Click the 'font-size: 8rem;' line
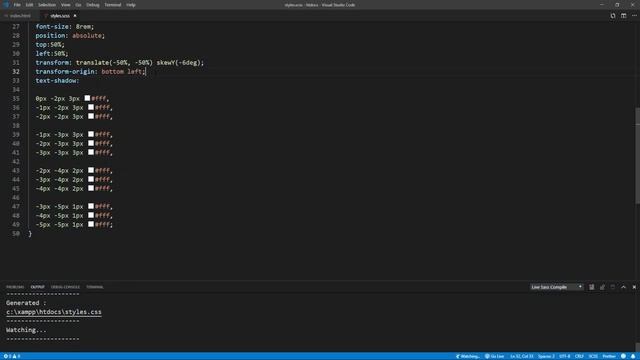 pos(64,27)
